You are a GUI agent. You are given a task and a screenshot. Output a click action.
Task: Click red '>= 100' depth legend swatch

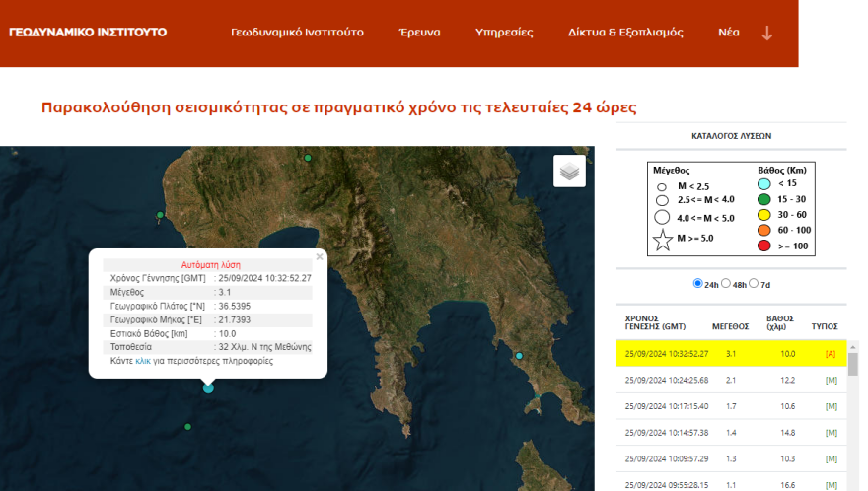[x=763, y=245]
